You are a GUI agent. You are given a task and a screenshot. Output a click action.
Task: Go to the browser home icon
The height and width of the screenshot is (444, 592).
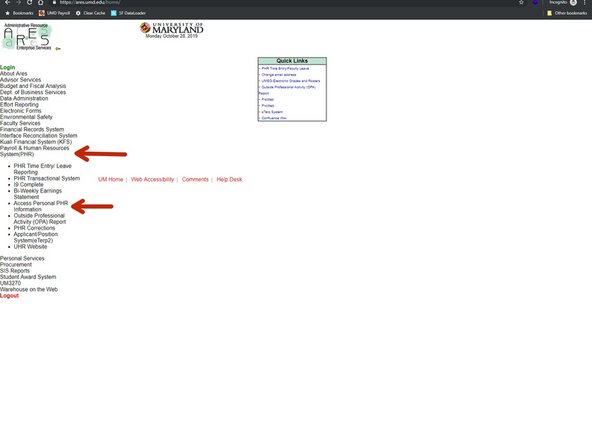(x=40, y=2)
